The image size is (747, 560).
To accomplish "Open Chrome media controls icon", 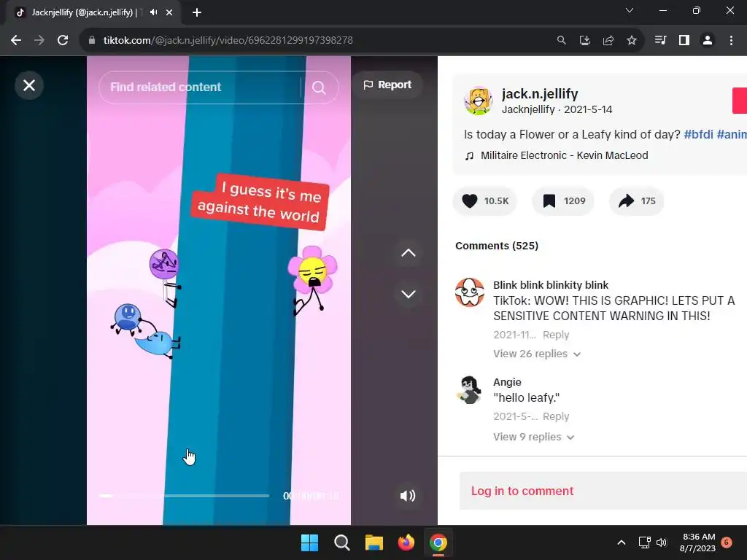I will tap(660, 41).
